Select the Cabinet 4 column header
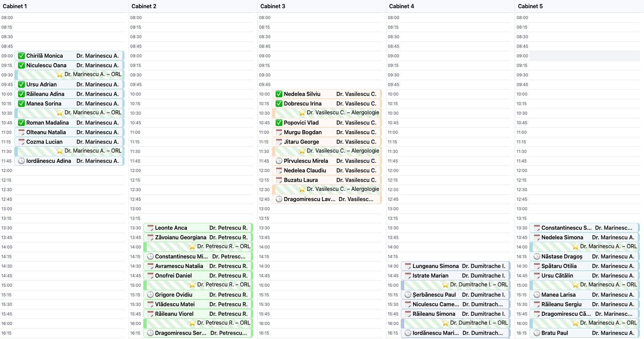Screen dimensions: 644x339 [451, 6]
